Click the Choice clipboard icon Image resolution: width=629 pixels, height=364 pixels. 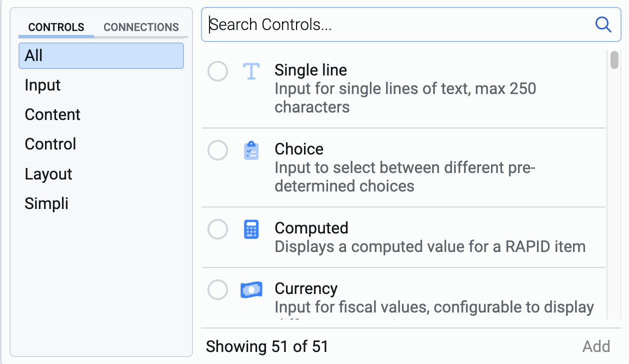[x=251, y=150]
